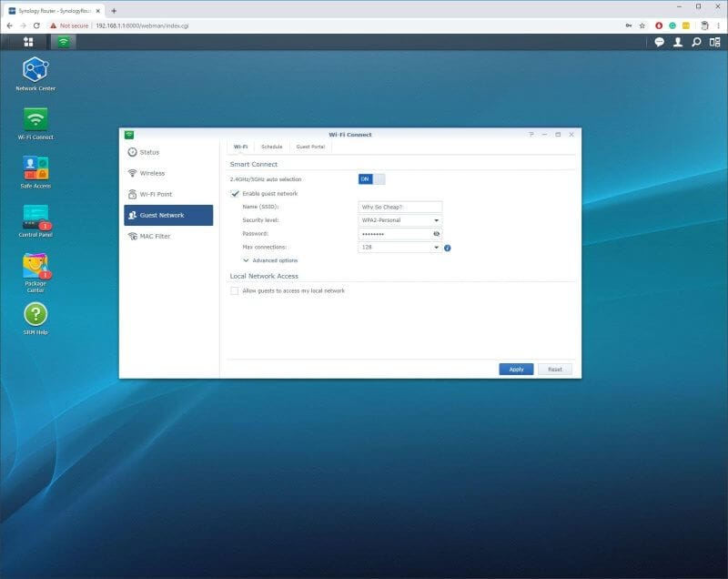Viewport: 728px width, 579px height.
Task: Launch Wi-Fi Connect from the desktop
Action: pyautogui.click(x=36, y=118)
